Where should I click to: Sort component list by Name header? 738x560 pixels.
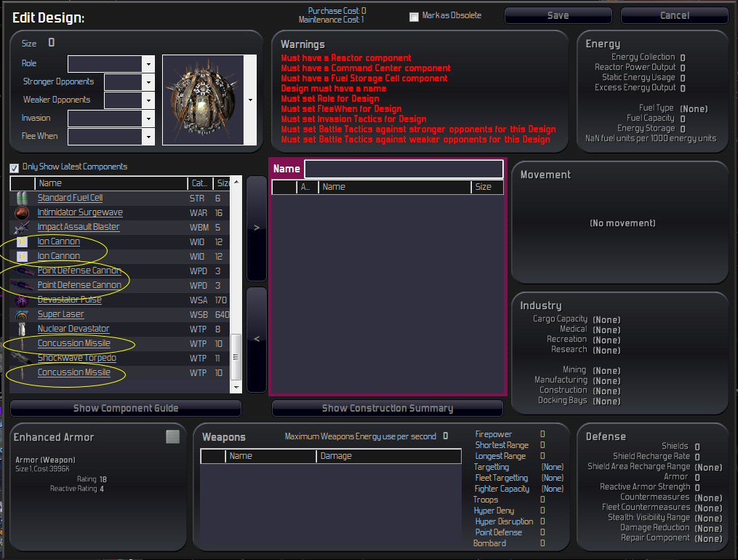pos(111,183)
